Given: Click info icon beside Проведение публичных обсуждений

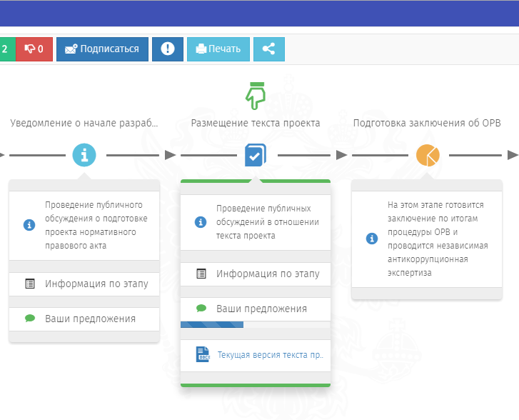Looking at the screenshot, I should (x=201, y=221).
